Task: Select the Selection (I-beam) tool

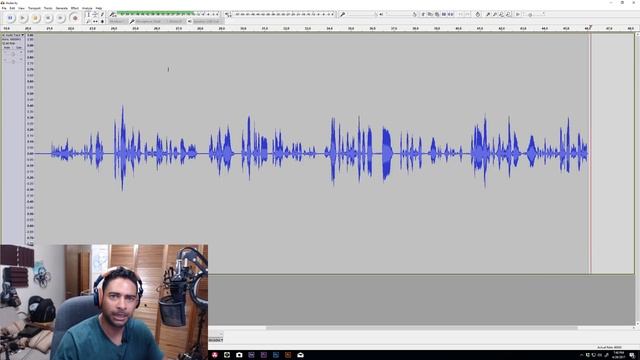Action: [x=88, y=14]
